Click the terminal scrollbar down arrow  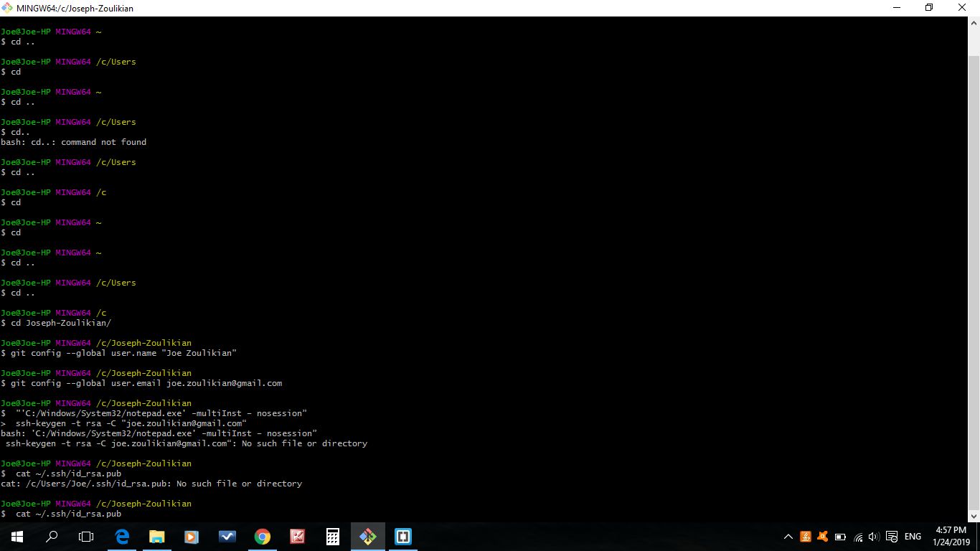[x=974, y=516]
